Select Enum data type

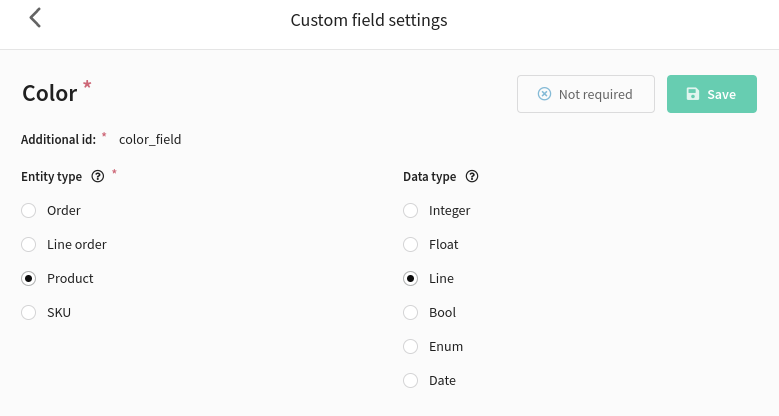[410, 346]
